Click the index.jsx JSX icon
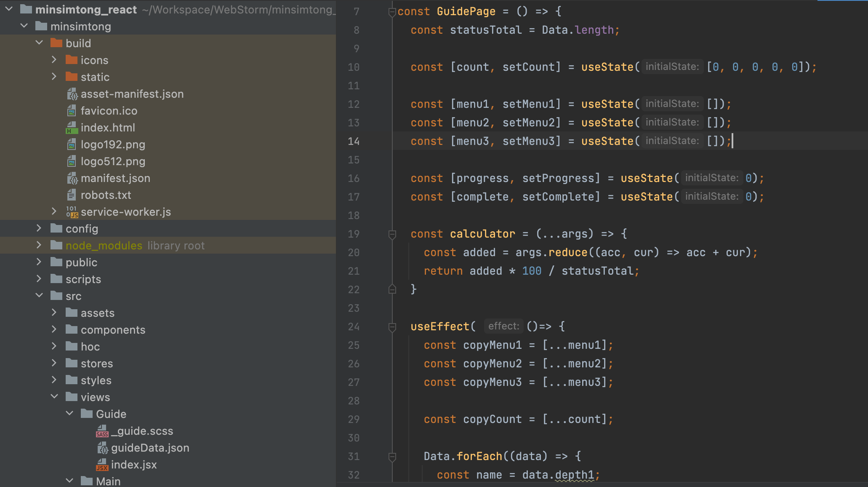Viewport: 868px width, 487px height. pos(102,465)
